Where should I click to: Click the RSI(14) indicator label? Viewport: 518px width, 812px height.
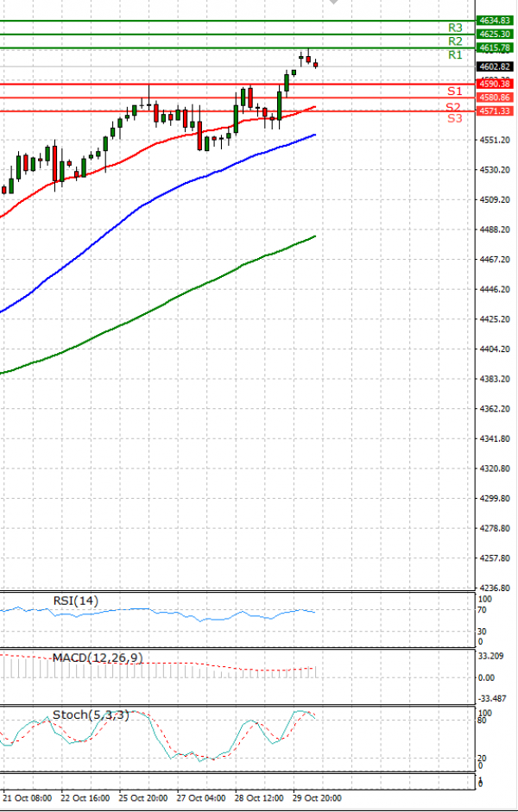pos(76,601)
